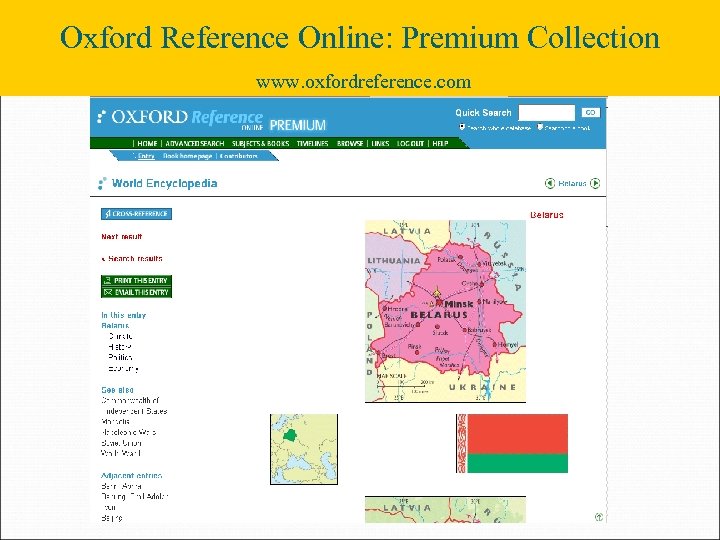Open ADVANCED SEARCH in the green navigation bar
The image size is (720, 540).
(x=195, y=143)
